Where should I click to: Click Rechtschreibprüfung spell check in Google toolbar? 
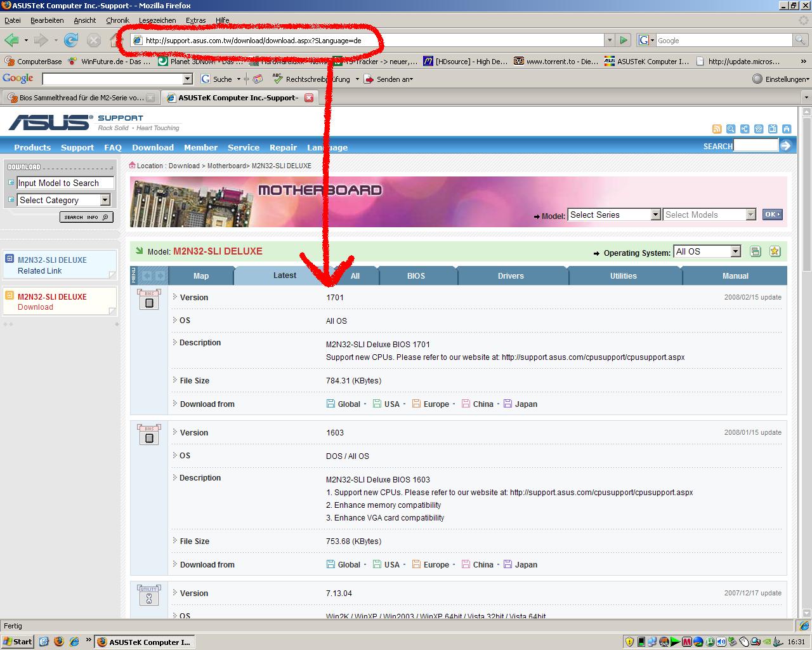(311, 79)
